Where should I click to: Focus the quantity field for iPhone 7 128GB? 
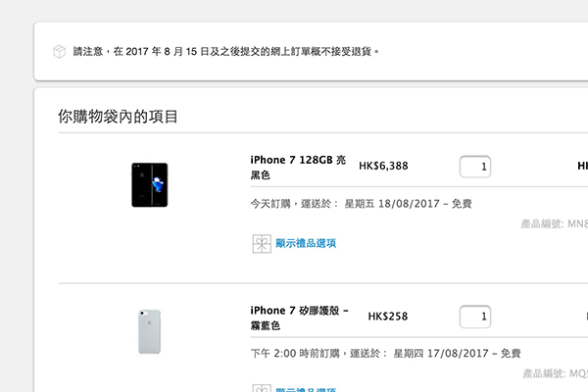click(475, 167)
